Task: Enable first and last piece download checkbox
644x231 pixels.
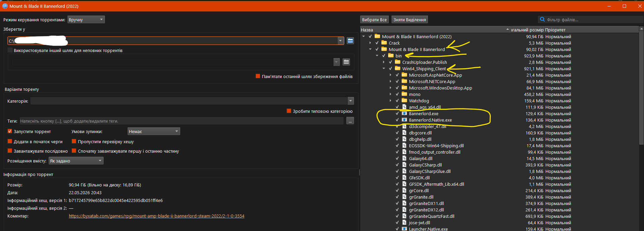Action: tap(74, 151)
